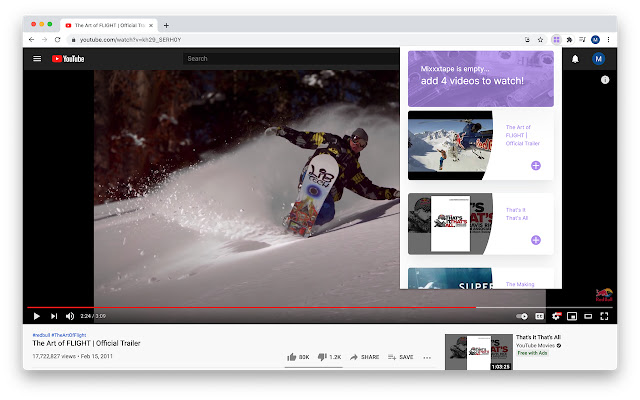Open the YouTube hamburger guide menu
The height and width of the screenshot is (400, 640).
pyautogui.click(x=37, y=59)
